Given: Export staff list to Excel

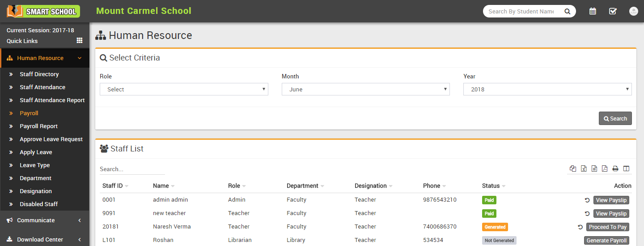Looking at the screenshot, I should click(584, 168).
